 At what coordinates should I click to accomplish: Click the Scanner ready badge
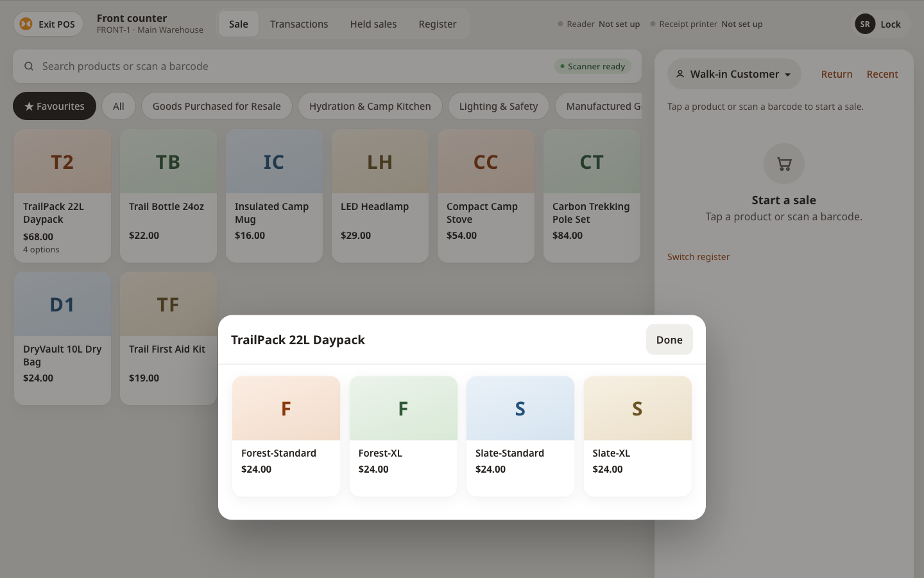click(592, 66)
